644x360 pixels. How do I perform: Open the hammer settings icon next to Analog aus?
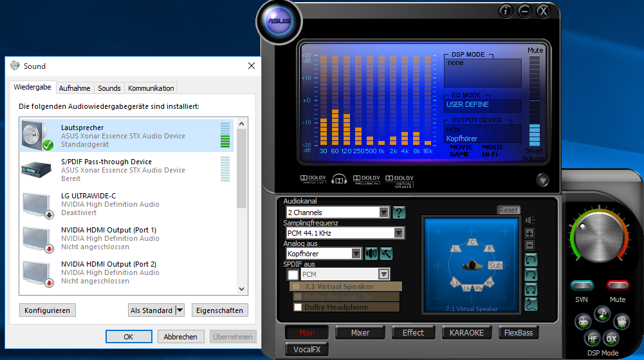tap(386, 254)
